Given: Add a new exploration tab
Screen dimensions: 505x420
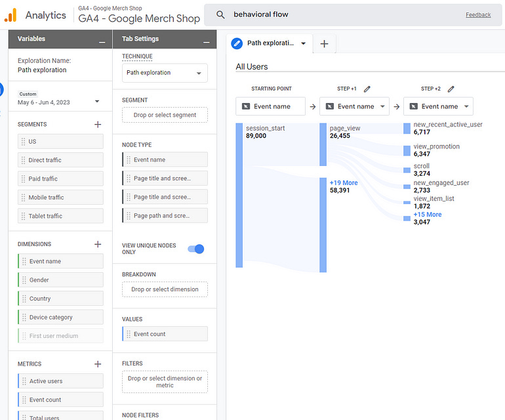Looking at the screenshot, I should coord(325,43).
